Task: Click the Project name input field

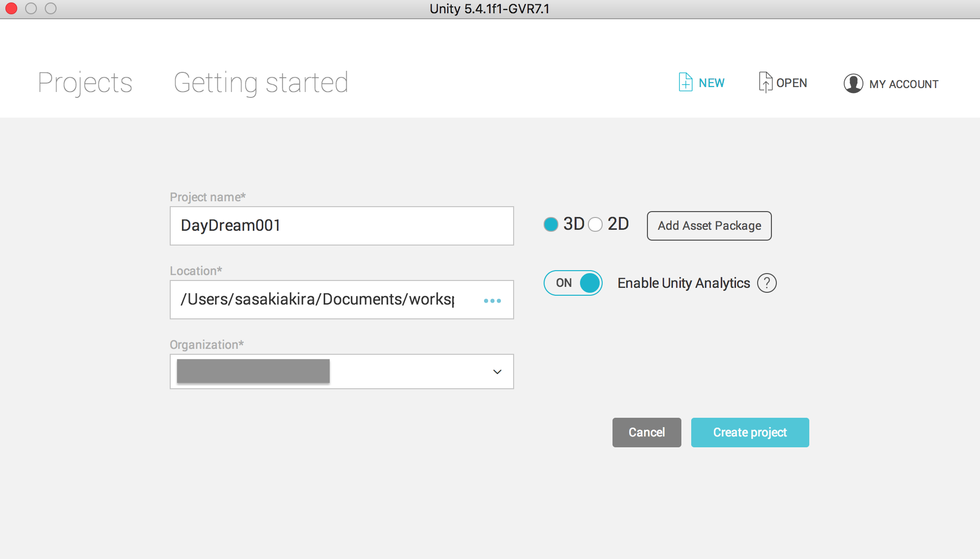Action: tap(342, 226)
